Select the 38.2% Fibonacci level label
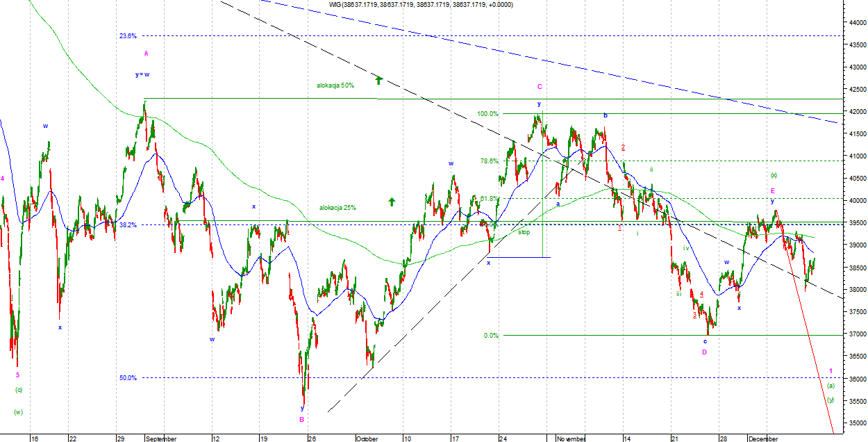Viewport: 868px width, 442px height. [128, 224]
